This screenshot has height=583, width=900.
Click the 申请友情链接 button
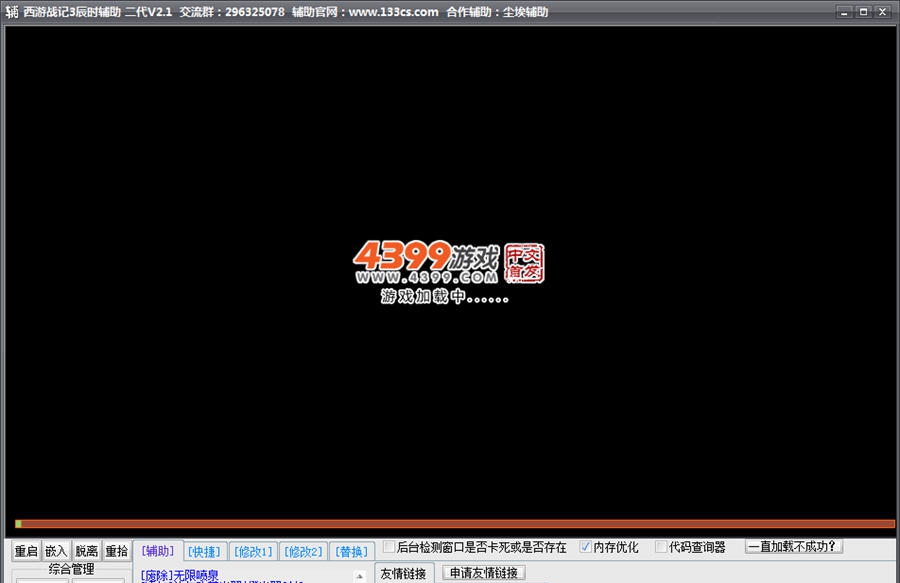[483, 572]
